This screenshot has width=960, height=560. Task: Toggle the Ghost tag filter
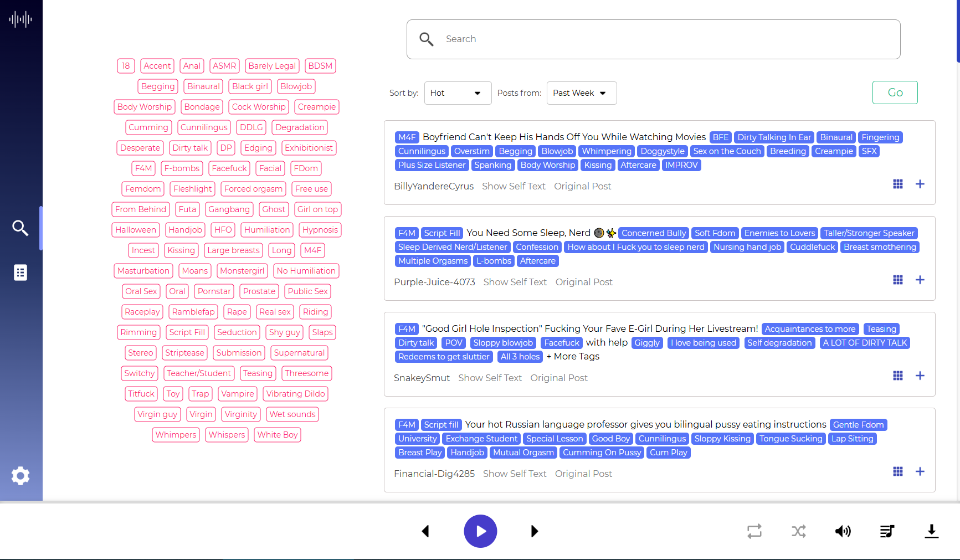pyautogui.click(x=274, y=209)
